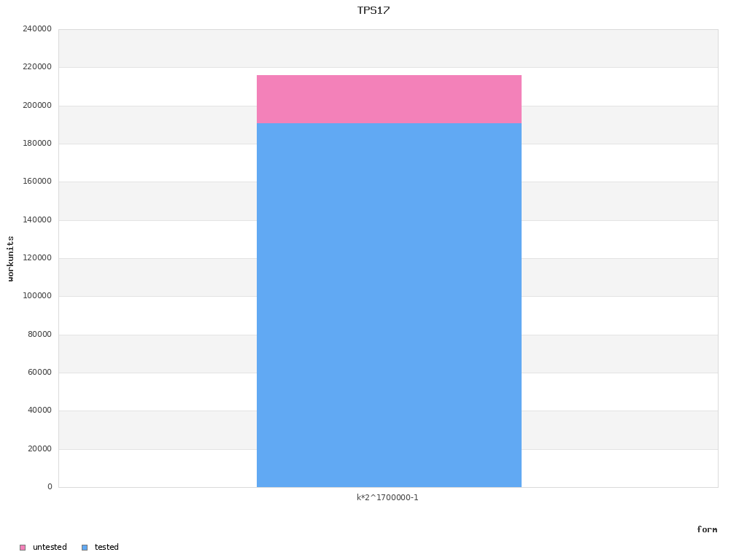Click the 180000 y-axis tick label
Screen dimensions: 747x560
tap(37, 144)
